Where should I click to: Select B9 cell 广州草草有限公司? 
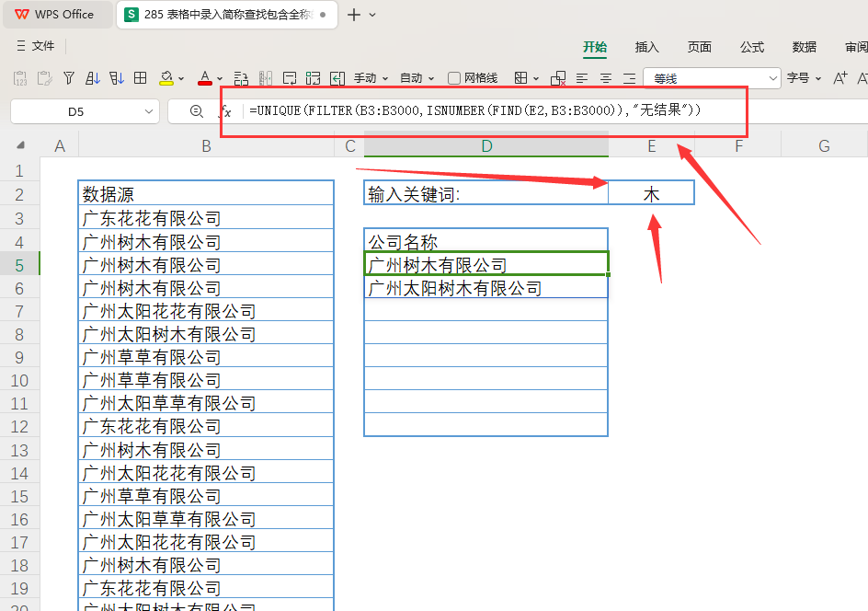point(206,357)
